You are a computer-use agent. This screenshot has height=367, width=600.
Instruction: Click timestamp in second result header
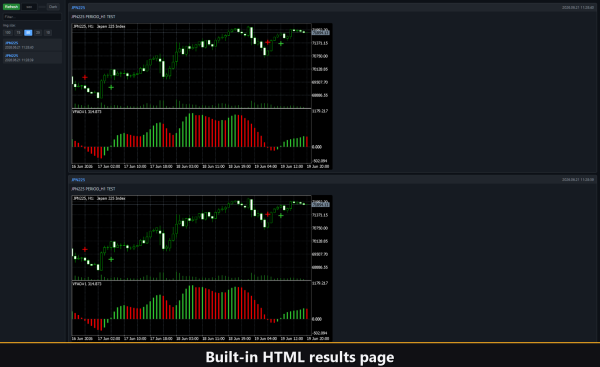point(578,180)
